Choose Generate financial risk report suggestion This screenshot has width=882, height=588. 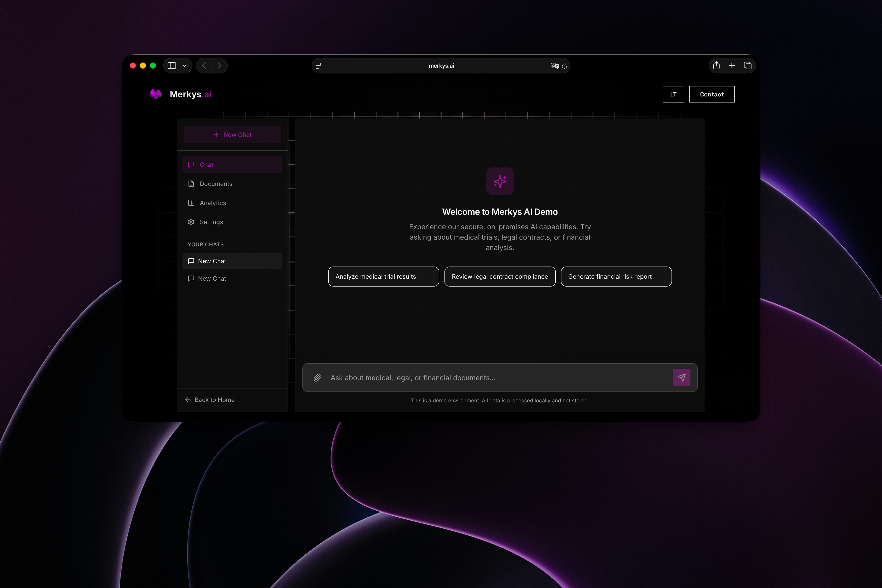pyautogui.click(x=616, y=277)
